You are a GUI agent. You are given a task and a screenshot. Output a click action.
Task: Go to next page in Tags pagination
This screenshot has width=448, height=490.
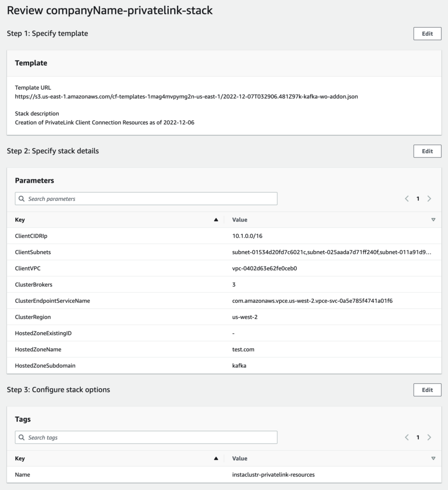pos(429,437)
